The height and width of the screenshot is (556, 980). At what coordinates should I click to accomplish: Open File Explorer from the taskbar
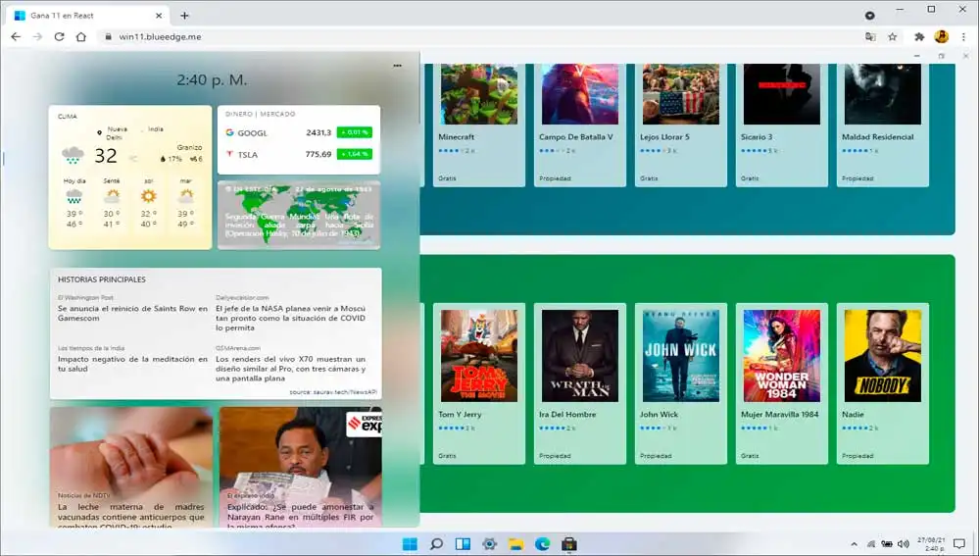pyautogui.click(x=515, y=544)
